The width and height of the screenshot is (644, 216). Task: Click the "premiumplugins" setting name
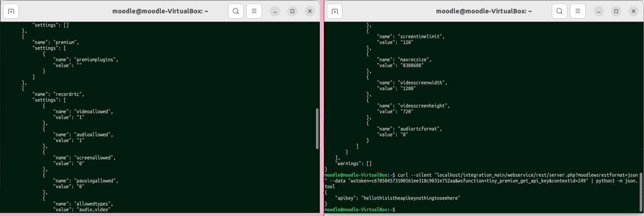[97, 60]
